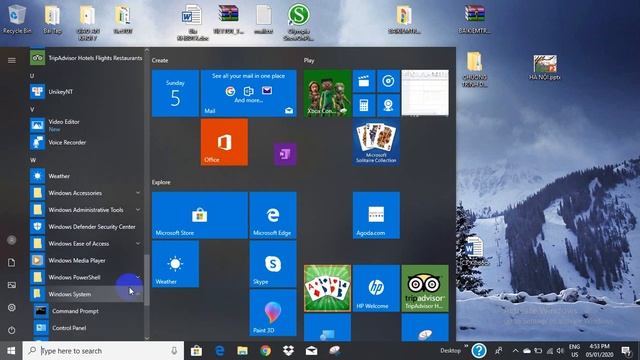Expand Windows Accessories folder
This screenshot has height=360, width=640.
coord(86,193)
